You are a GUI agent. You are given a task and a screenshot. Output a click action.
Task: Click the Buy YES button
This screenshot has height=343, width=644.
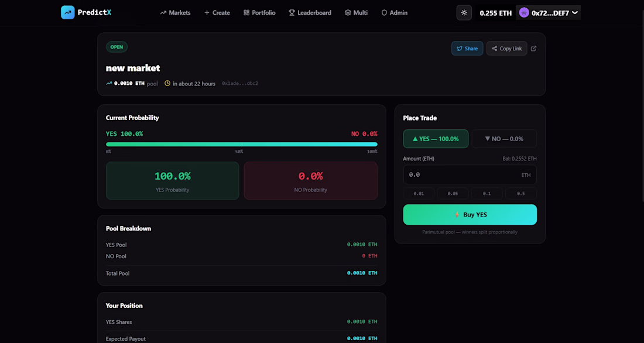[x=470, y=214]
